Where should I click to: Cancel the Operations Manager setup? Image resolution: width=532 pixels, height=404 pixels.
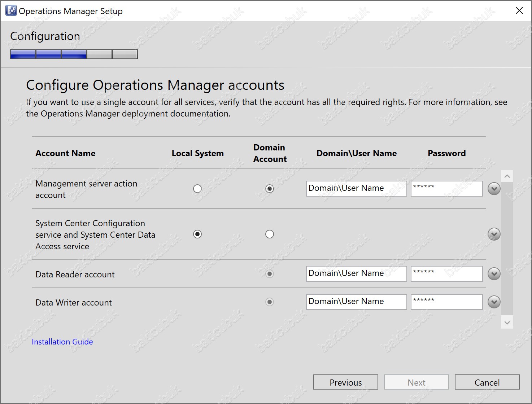(x=487, y=382)
